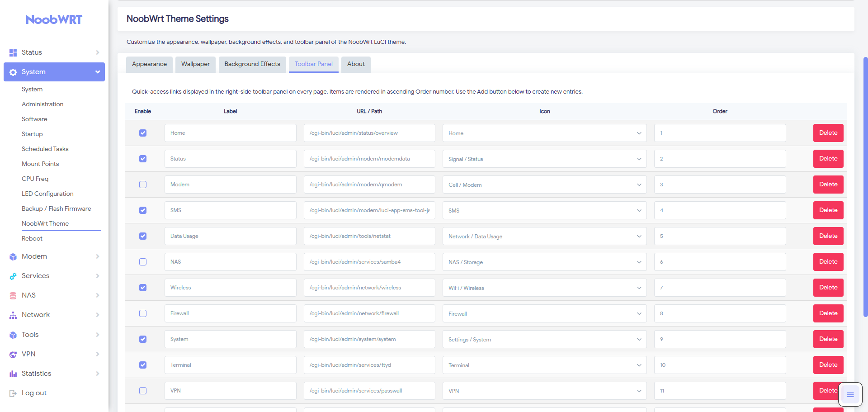Open the Background Effects tab
Viewport: 868px width, 412px height.
252,64
